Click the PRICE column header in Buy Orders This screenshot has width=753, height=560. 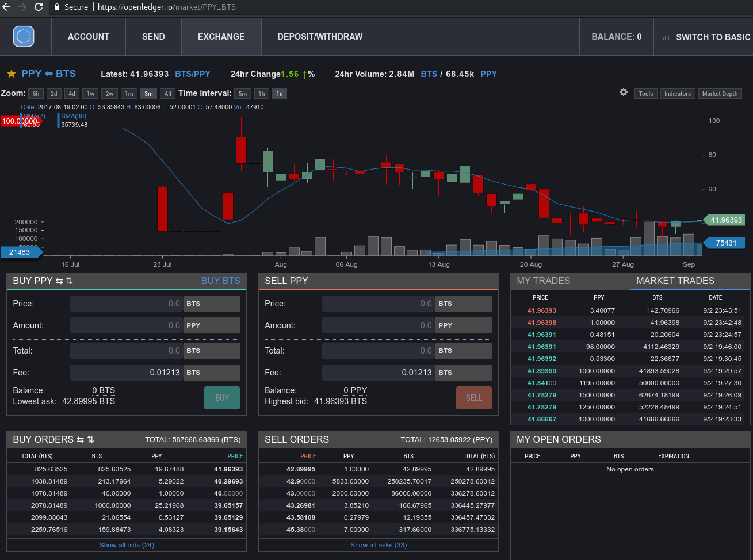tap(235, 456)
